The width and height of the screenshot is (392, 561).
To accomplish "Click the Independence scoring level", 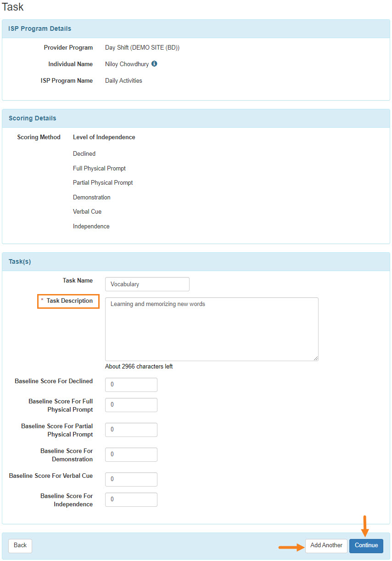I will pos(91,226).
